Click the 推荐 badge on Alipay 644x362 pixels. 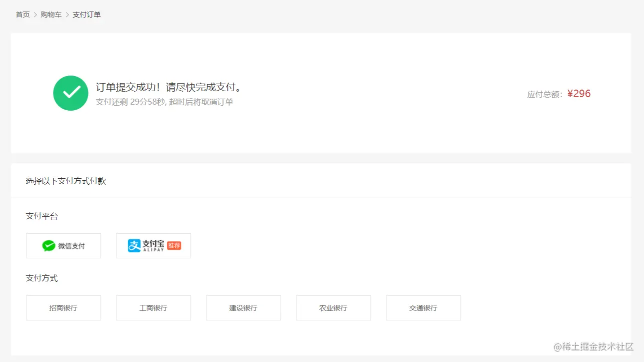(x=174, y=246)
